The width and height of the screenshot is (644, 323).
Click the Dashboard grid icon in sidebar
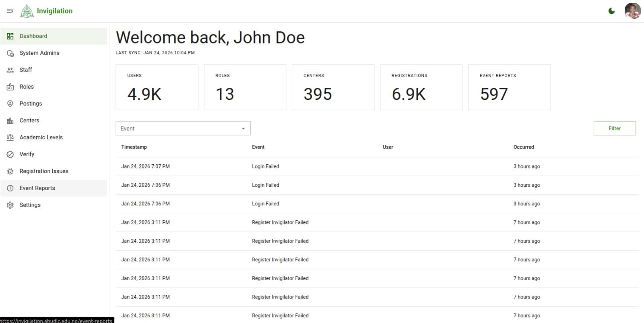(x=10, y=36)
